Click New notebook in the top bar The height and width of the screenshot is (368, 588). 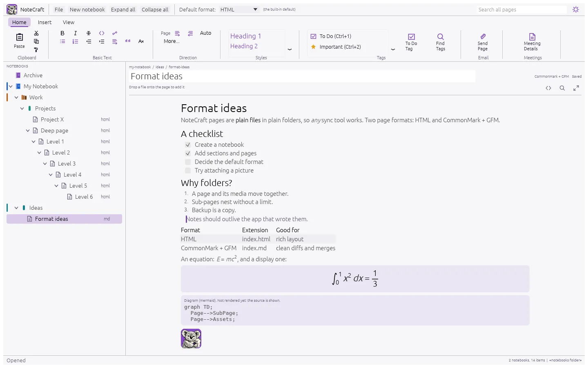tap(87, 9)
